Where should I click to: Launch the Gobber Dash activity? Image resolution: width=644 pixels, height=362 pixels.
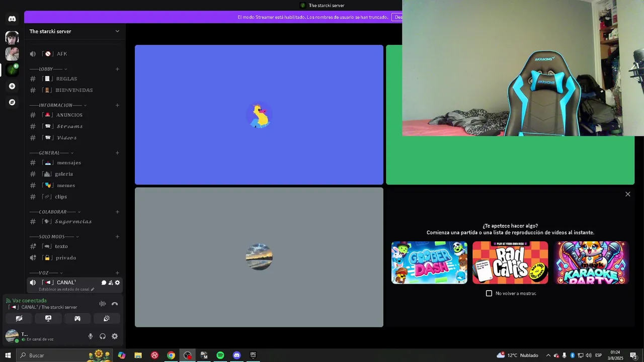[x=429, y=262]
